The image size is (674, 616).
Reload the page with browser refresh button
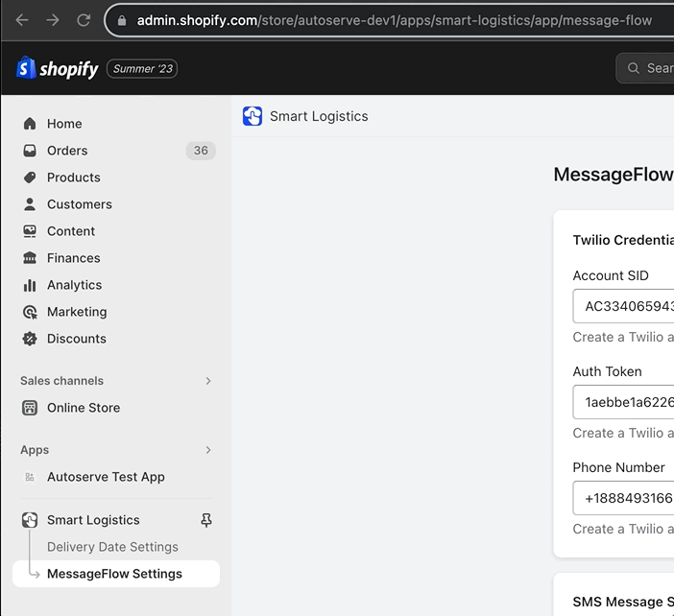click(84, 20)
